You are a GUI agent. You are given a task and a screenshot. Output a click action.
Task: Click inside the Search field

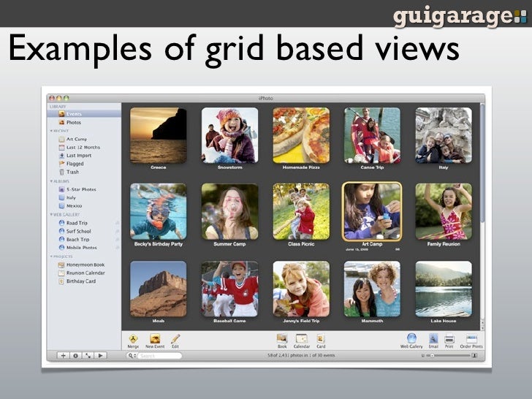pyautogui.click(x=159, y=356)
